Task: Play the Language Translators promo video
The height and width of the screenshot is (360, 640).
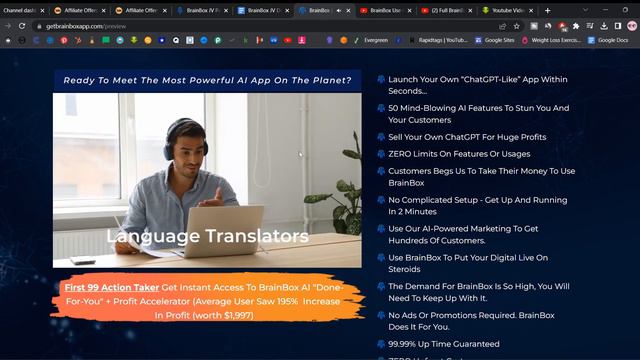Action: click(x=207, y=180)
